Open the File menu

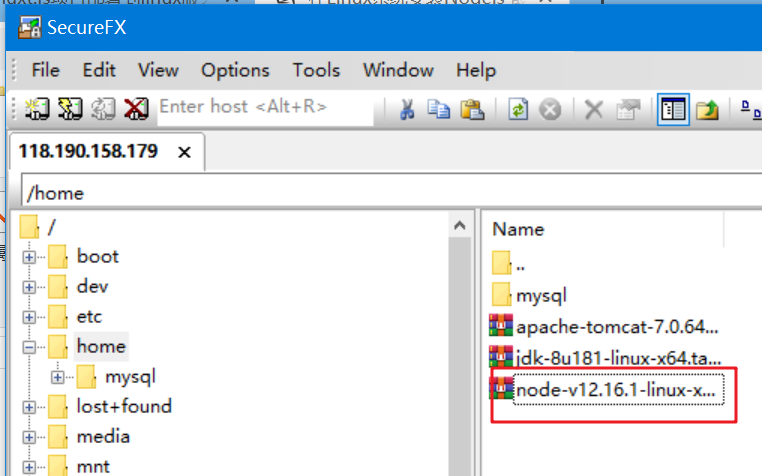coord(45,71)
